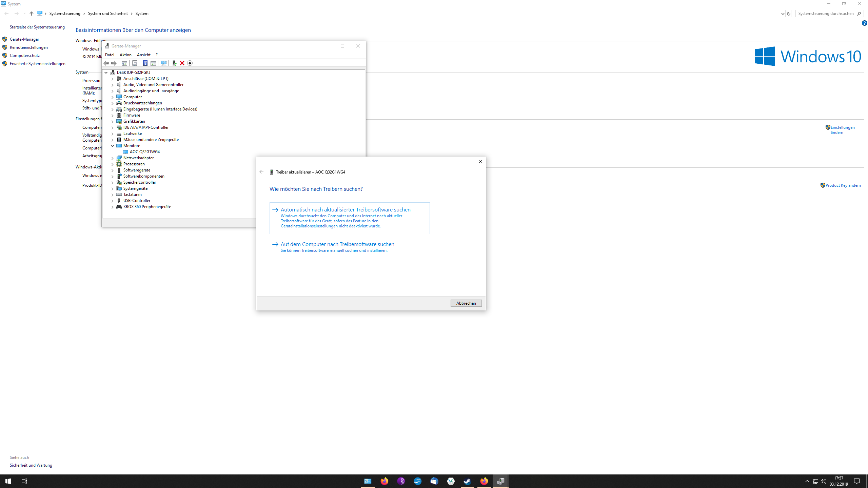868x488 pixels.
Task: Open the Ansicht menu
Action: (143, 55)
